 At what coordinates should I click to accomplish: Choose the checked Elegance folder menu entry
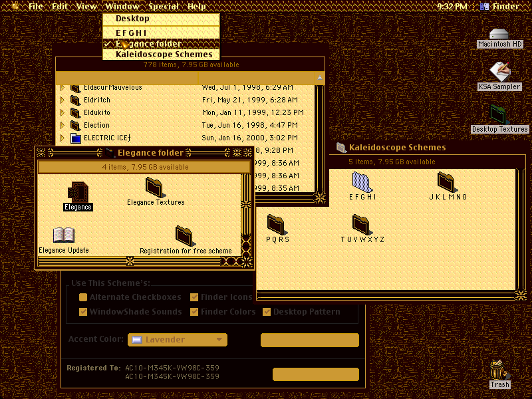click(x=161, y=44)
